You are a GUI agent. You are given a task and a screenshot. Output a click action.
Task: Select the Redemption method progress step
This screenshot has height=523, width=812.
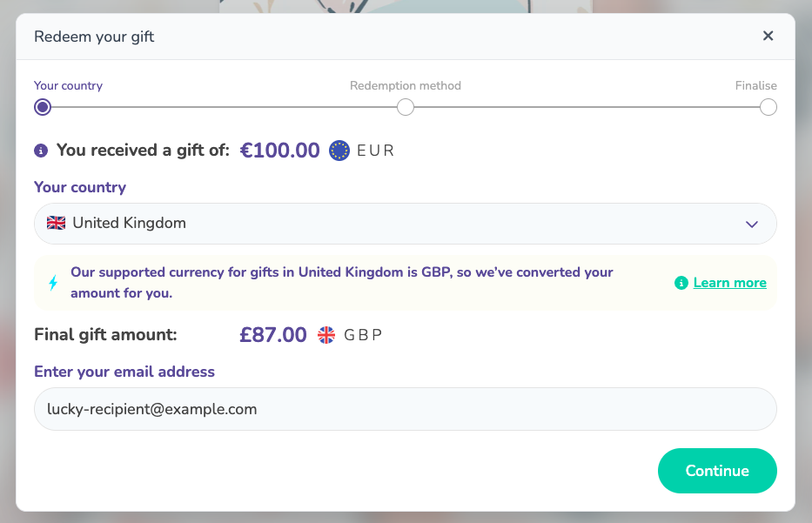click(405, 106)
